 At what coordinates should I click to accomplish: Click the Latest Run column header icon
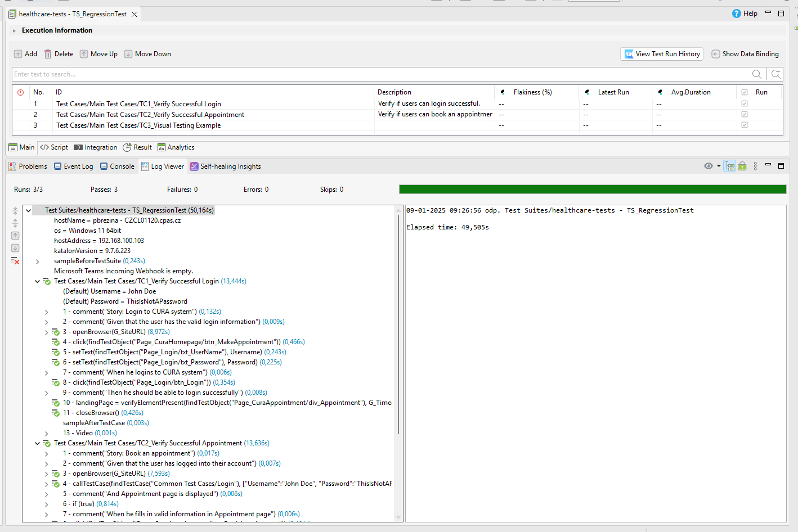click(x=587, y=92)
